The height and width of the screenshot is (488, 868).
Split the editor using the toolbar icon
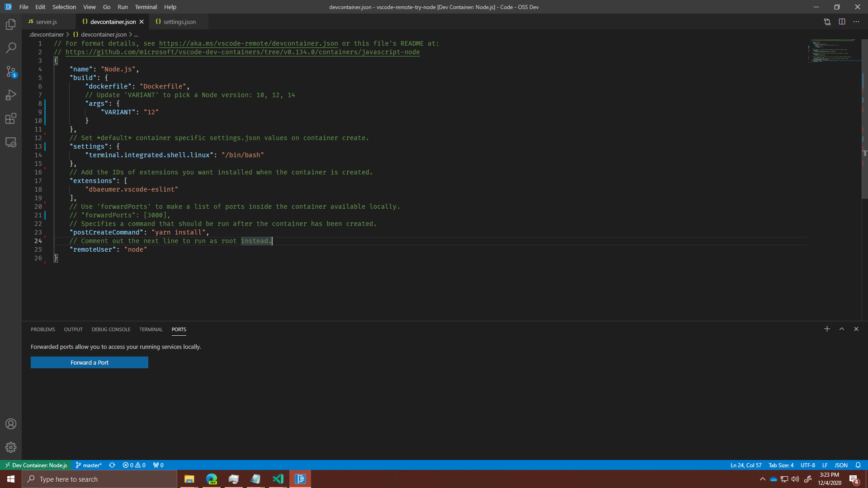click(x=842, y=21)
